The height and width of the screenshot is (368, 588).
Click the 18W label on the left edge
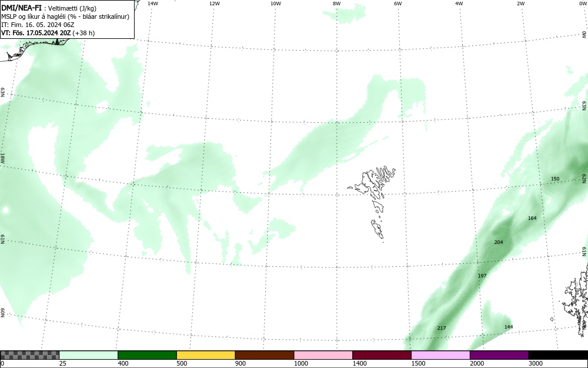click(2, 158)
